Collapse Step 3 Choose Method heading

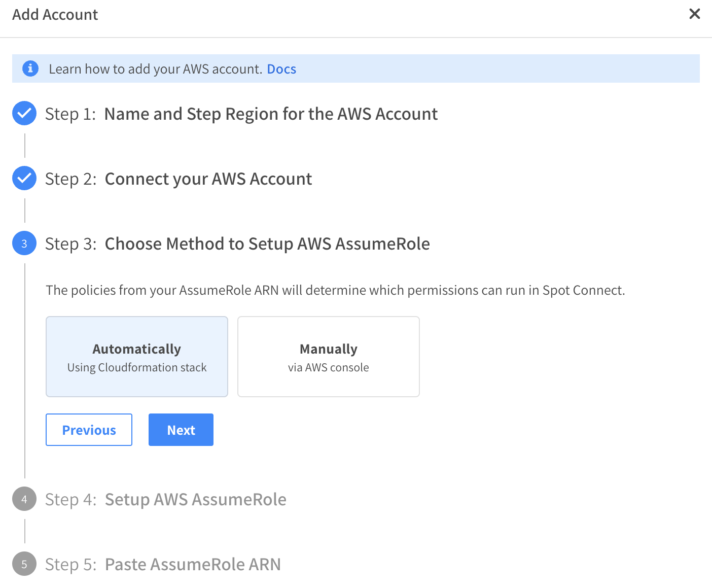(x=267, y=244)
